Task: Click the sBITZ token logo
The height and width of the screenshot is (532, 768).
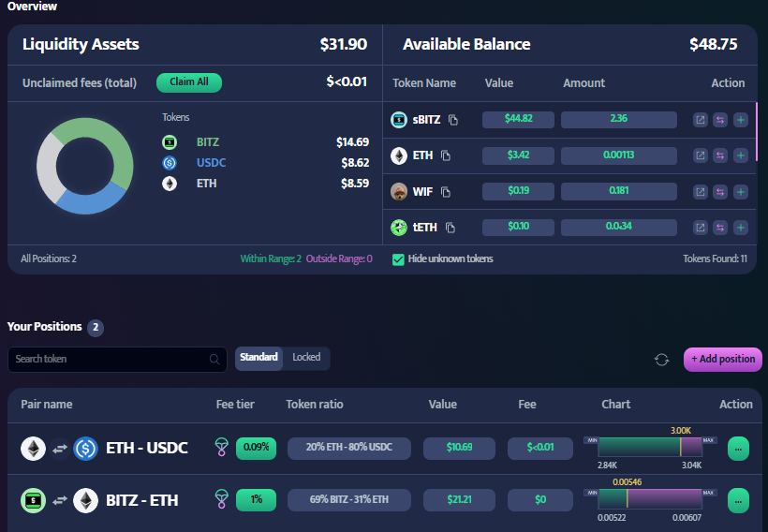Action: click(399, 120)
